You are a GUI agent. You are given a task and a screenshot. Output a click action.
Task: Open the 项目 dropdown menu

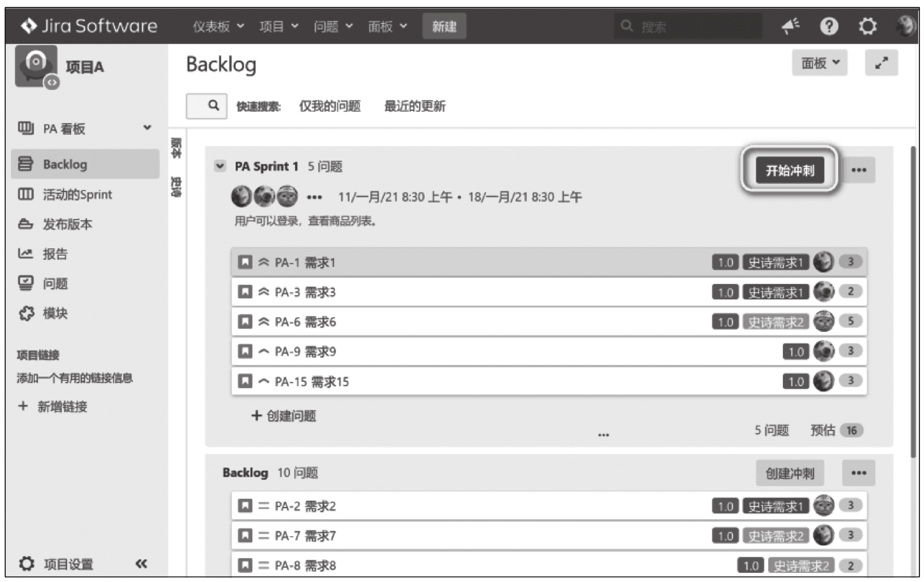(x=279, y=26)
